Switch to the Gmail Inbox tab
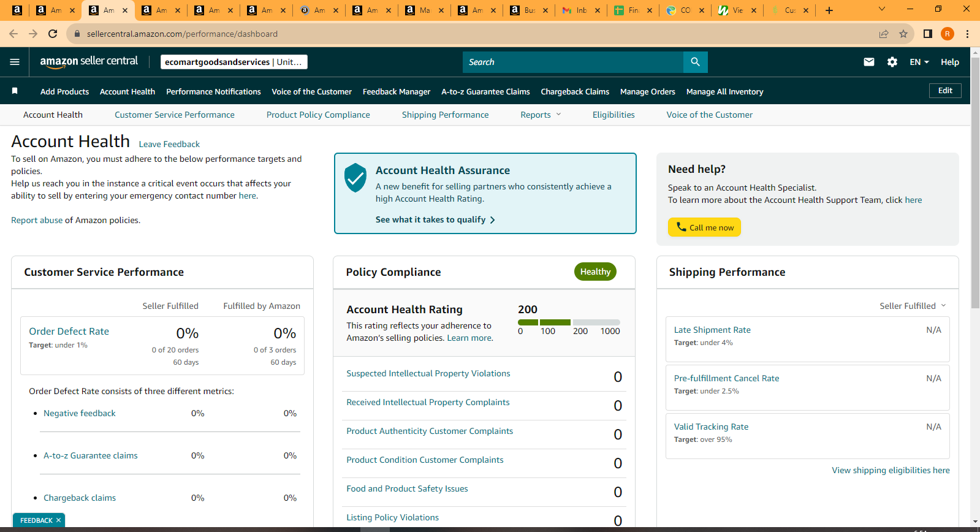Screen dimensions: 980x532 pyautogui.click(x=582, y=10)
